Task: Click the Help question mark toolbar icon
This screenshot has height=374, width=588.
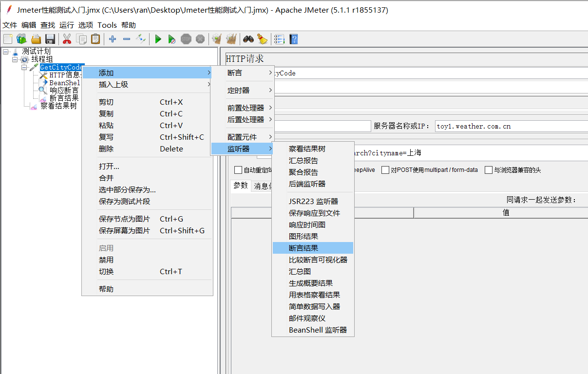Action: tap(293, 39)
